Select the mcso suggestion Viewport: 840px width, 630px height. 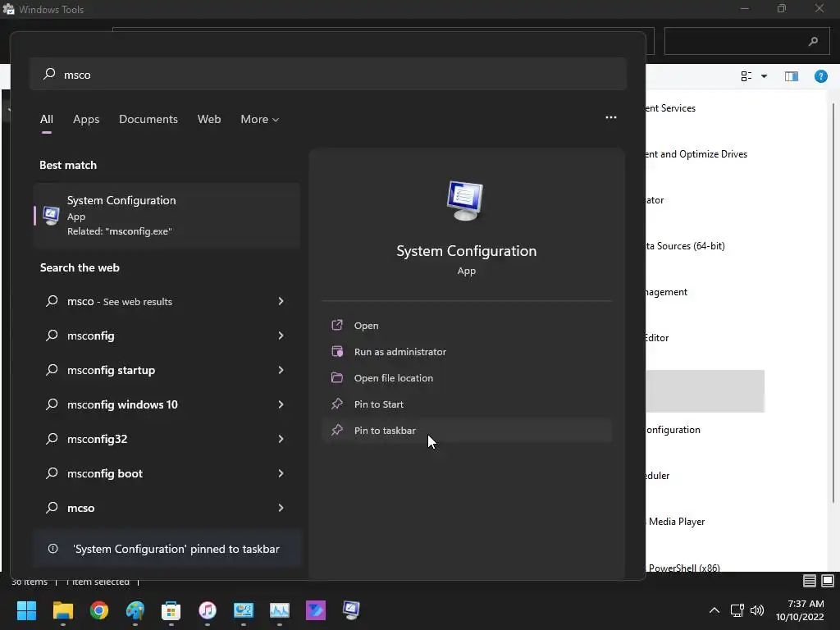[x=167, y=508]
